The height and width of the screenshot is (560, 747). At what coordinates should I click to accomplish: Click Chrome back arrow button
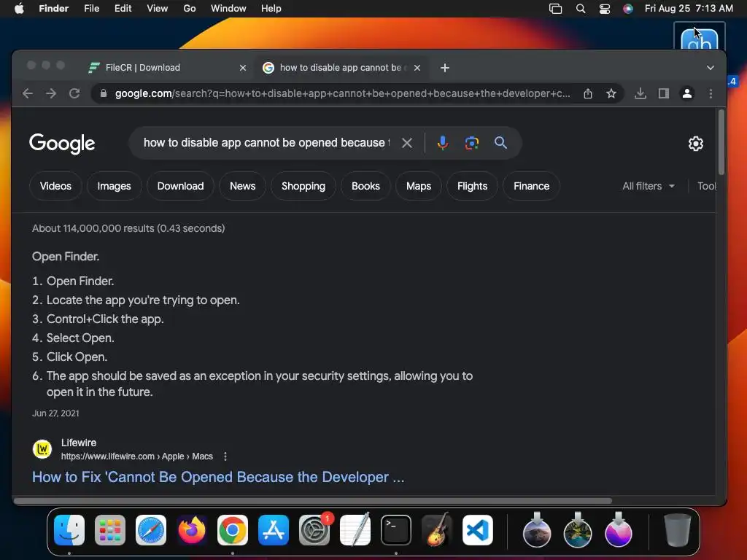tap(28, 93)
